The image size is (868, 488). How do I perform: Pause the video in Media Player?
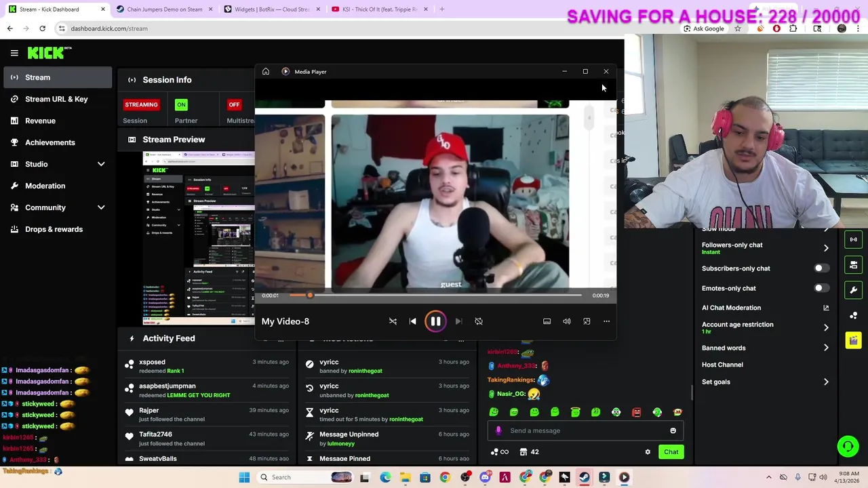435,321
